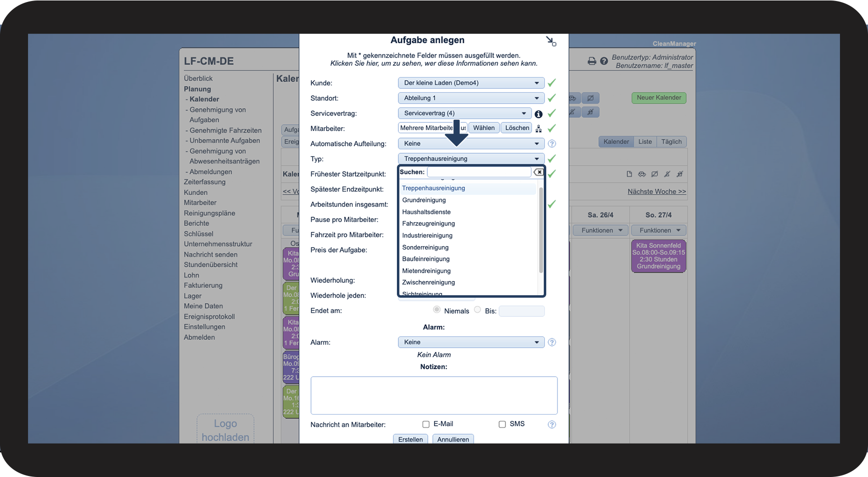
Task: Open Überblick in the sidebar
Action: click(198, 79)
